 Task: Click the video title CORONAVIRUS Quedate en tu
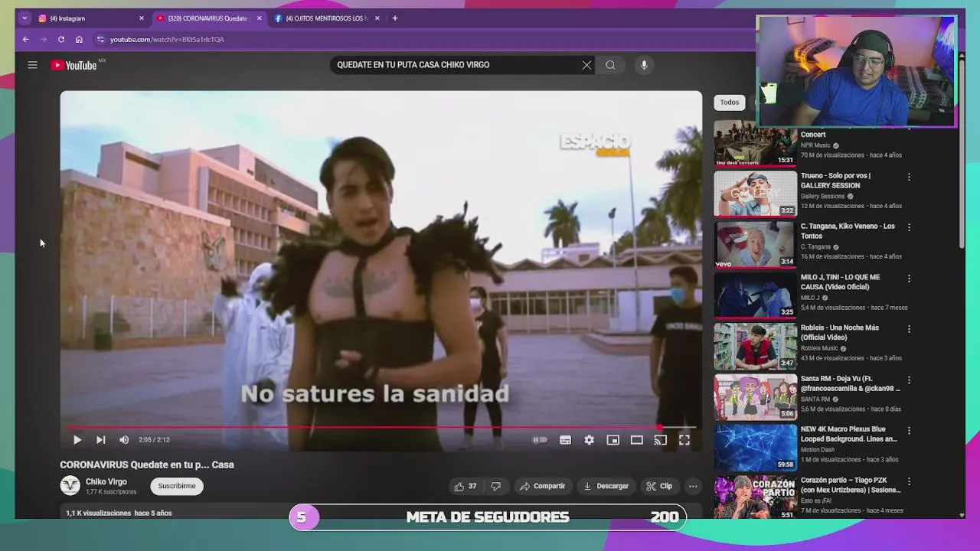pos(147,465)
